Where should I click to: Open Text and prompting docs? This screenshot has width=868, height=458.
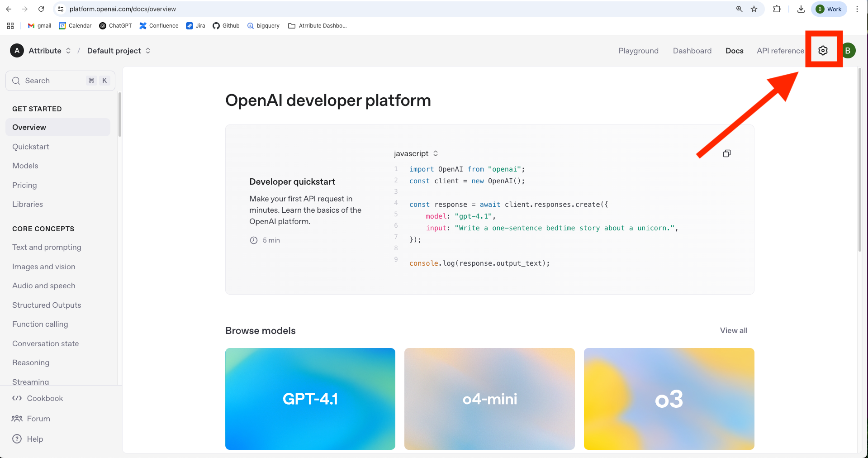point(47,247)
